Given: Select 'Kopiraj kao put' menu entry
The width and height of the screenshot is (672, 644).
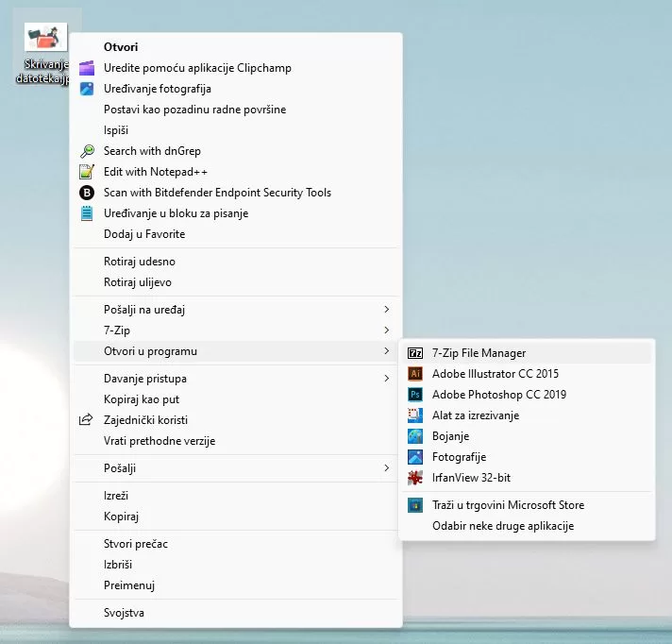Looking at the screenshot, I should click(141, 399).
